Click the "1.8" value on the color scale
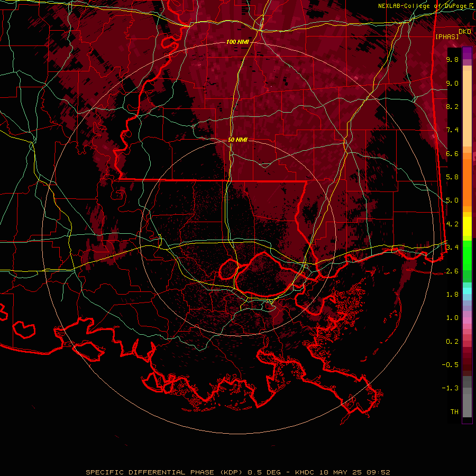 (452, 295)
